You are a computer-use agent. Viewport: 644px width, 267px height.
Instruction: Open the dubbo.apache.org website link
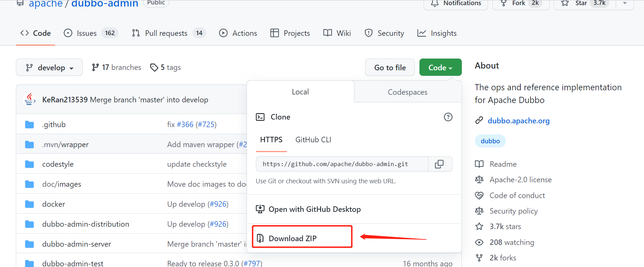click(x=519, y=121)
